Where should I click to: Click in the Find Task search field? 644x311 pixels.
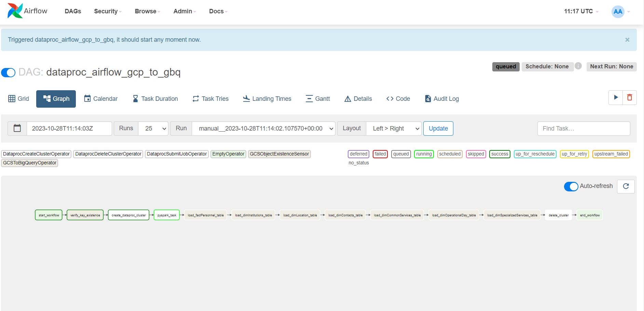click(584, 129)
